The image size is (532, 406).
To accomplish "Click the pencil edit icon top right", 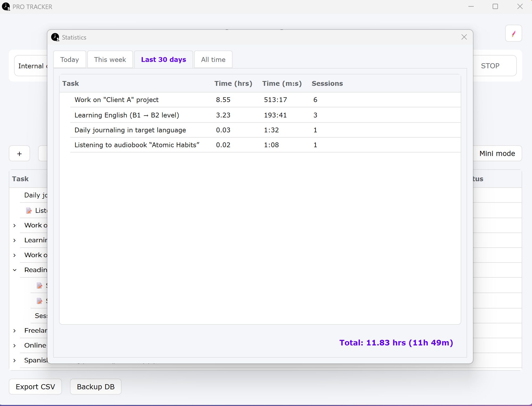I will [513, 33].
